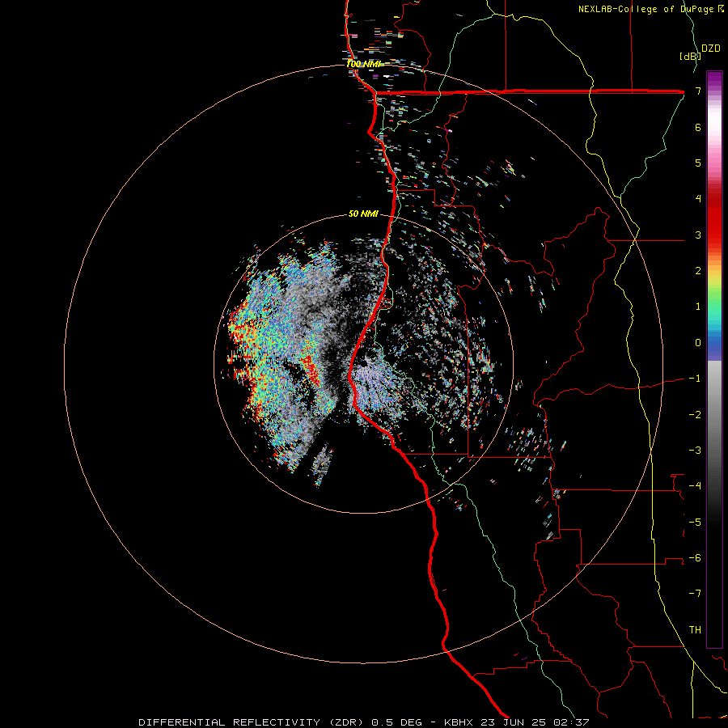Screen dimensions: 728x728
Task: Click the purple top of the color bar
Action: click(x=714, y=79)
